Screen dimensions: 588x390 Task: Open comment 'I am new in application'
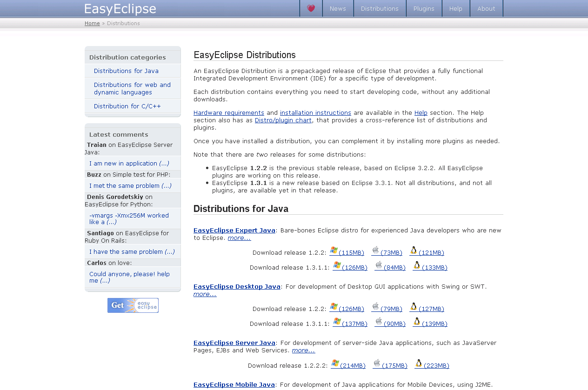(x=129, y=164)
